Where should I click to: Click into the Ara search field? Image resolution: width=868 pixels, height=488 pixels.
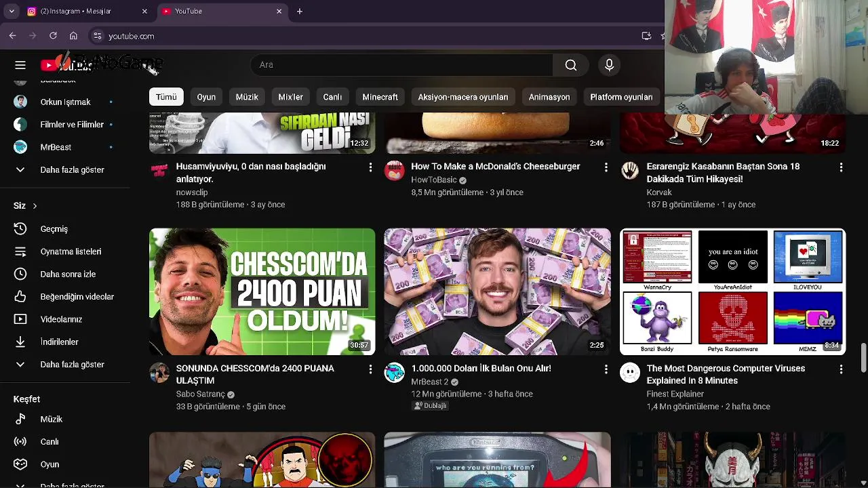401,65
